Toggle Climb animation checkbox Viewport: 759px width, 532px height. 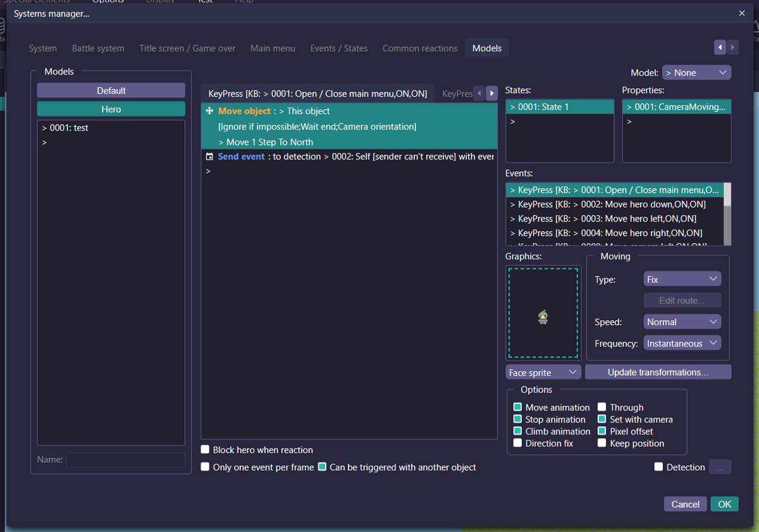pos(517,431)
